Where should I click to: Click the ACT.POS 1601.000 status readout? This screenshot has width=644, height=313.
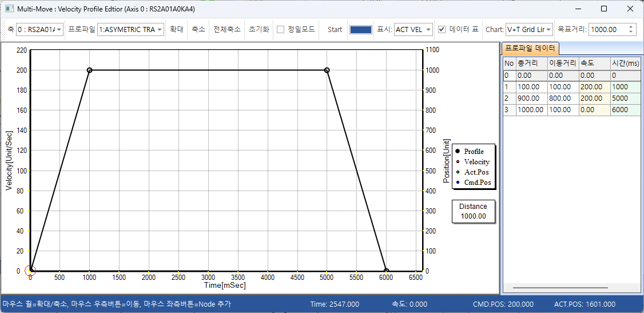pos(585,304)
